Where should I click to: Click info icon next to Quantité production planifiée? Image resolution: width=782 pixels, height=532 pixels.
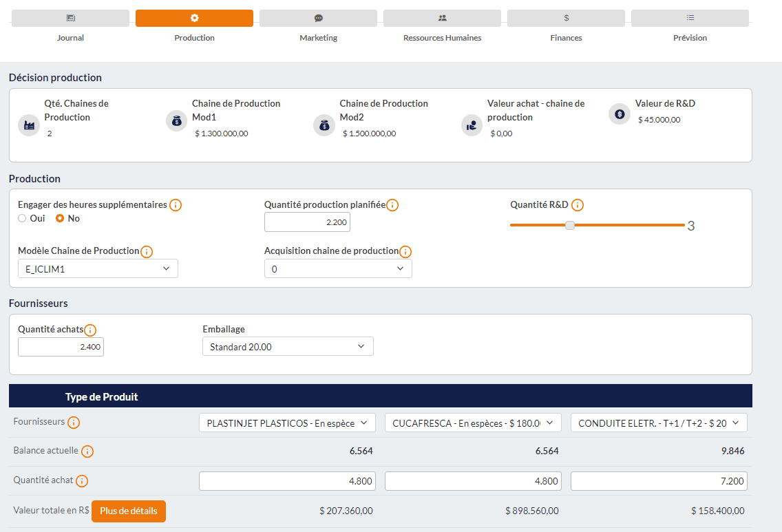pos(392,205)
